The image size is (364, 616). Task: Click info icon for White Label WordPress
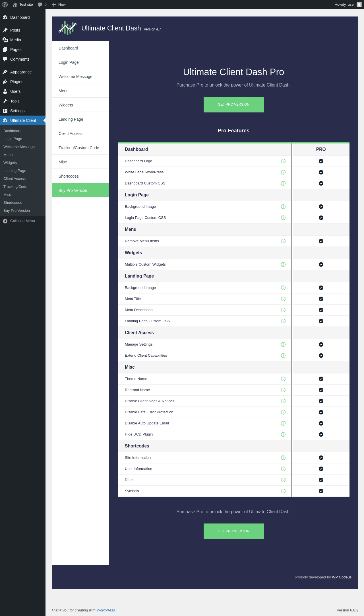[x=283, y=172]
